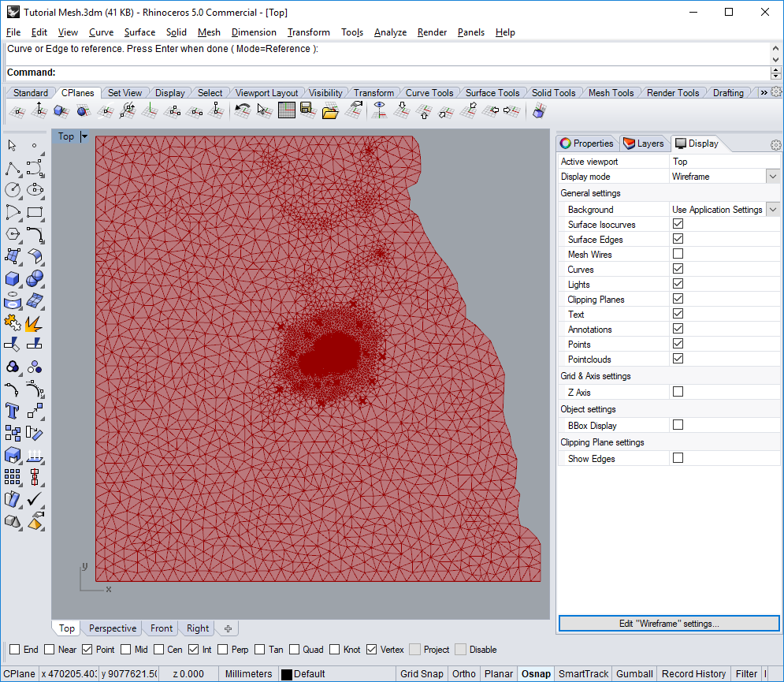The image size is (784, 682).
Task: Select the Fillet Curves tool
Action: tap(35, 234)
